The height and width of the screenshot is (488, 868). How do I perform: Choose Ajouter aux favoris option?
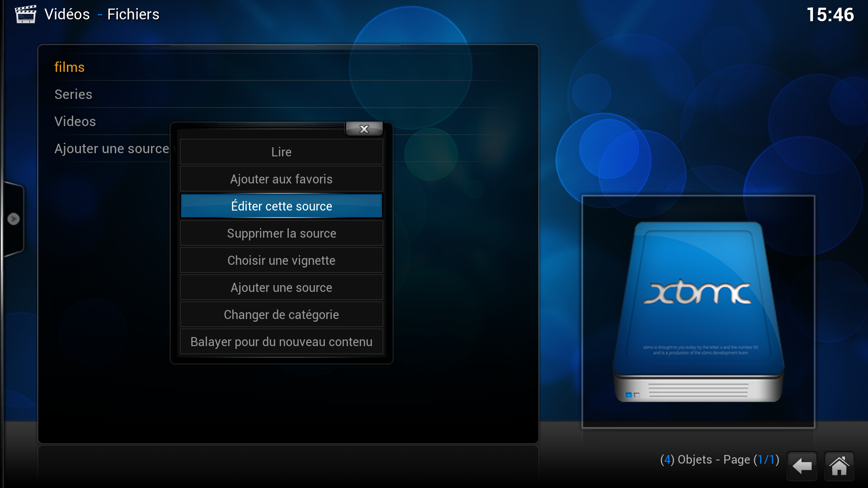(281, 179)
